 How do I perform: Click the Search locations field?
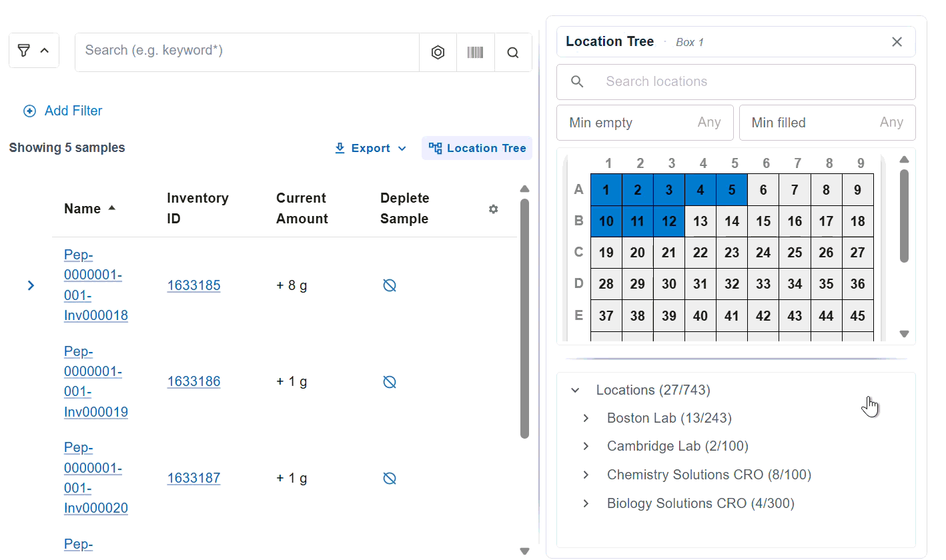(x=736, y=81)
